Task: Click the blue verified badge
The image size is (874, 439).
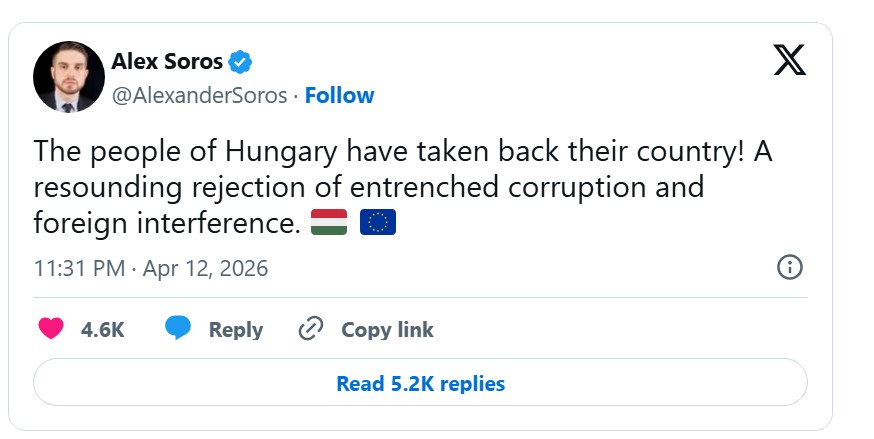Action: pyautogui.click(x=240, y=62)
